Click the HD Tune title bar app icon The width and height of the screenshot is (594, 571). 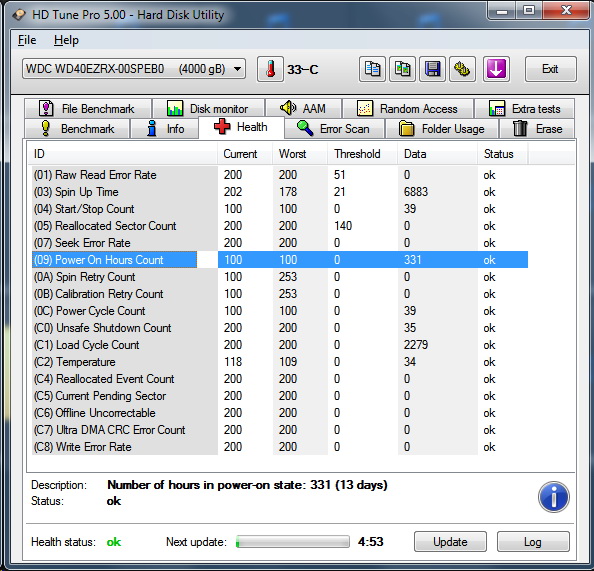19,15
